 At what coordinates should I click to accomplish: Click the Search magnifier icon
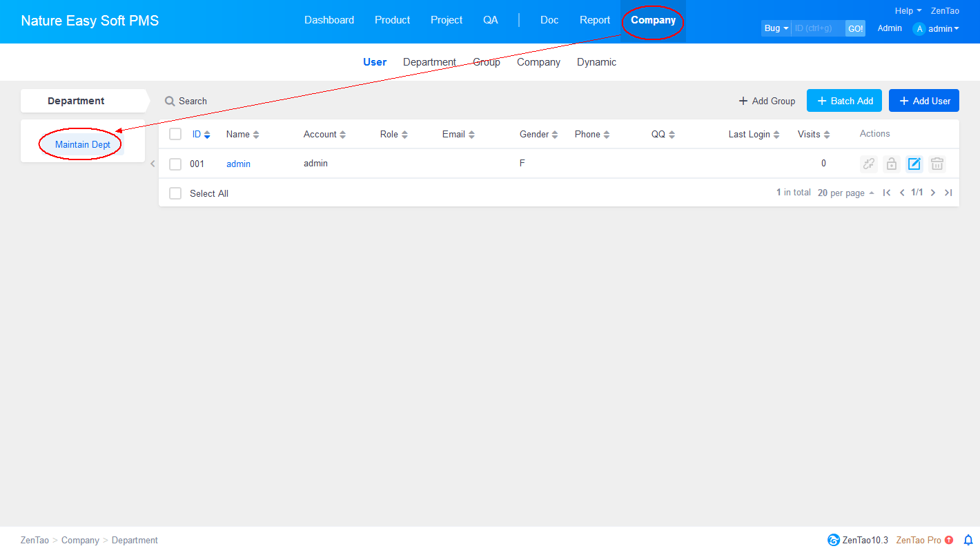tap(170, 101)
